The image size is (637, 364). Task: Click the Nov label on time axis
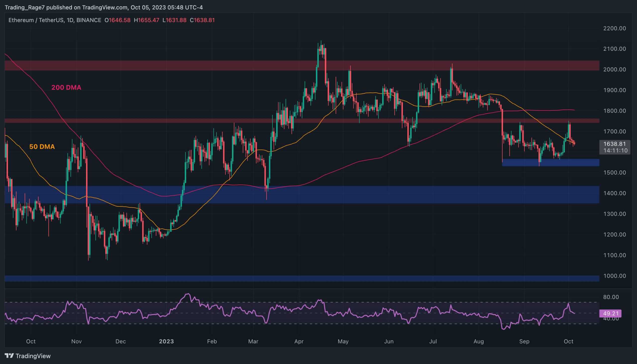pos(77,342)
